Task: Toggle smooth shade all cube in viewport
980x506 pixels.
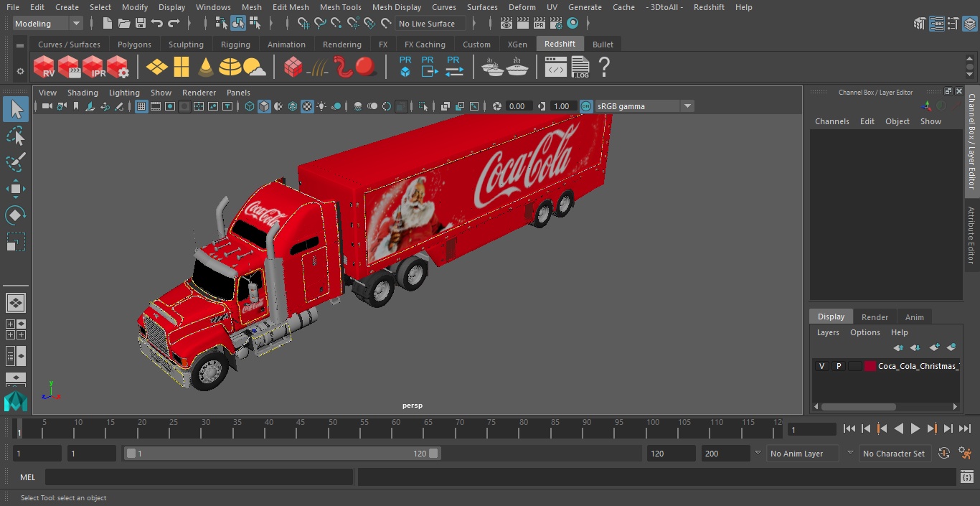Action: pos(264,106)
